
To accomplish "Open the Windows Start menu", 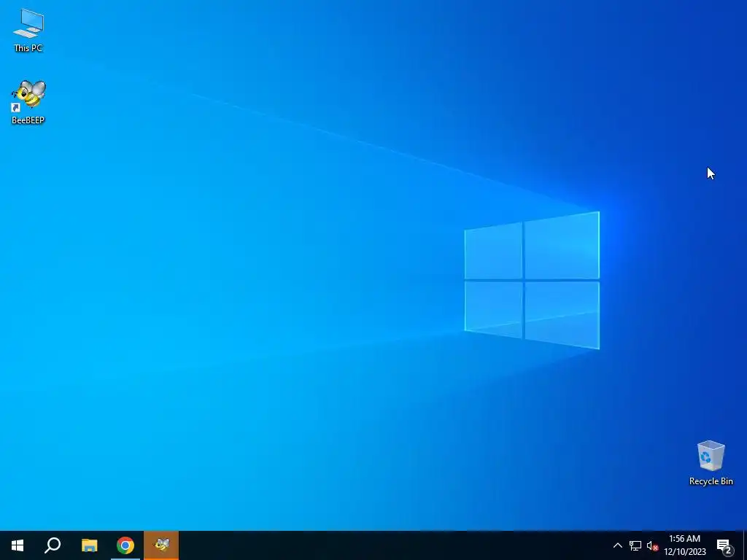I will click(x=18, y=545).
